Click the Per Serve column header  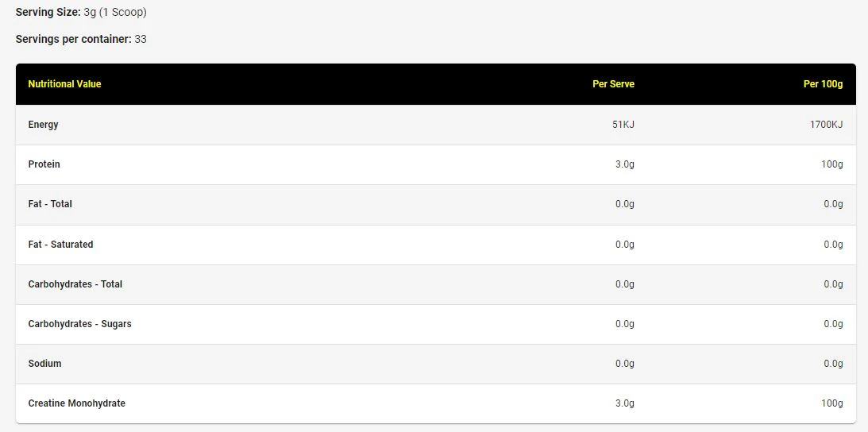[613, 84]
